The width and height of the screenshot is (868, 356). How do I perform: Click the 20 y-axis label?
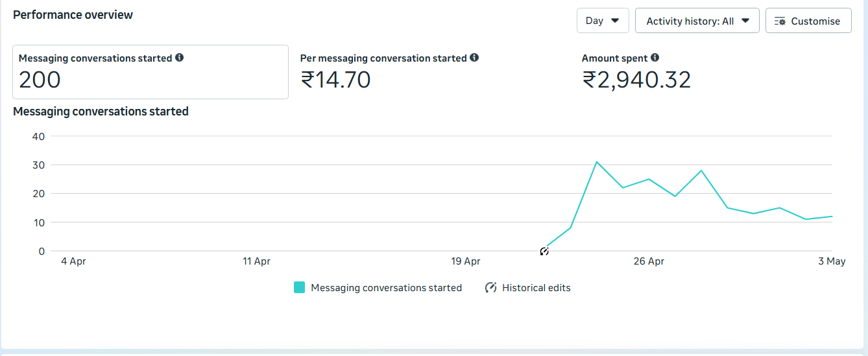[x=38, y=193]
